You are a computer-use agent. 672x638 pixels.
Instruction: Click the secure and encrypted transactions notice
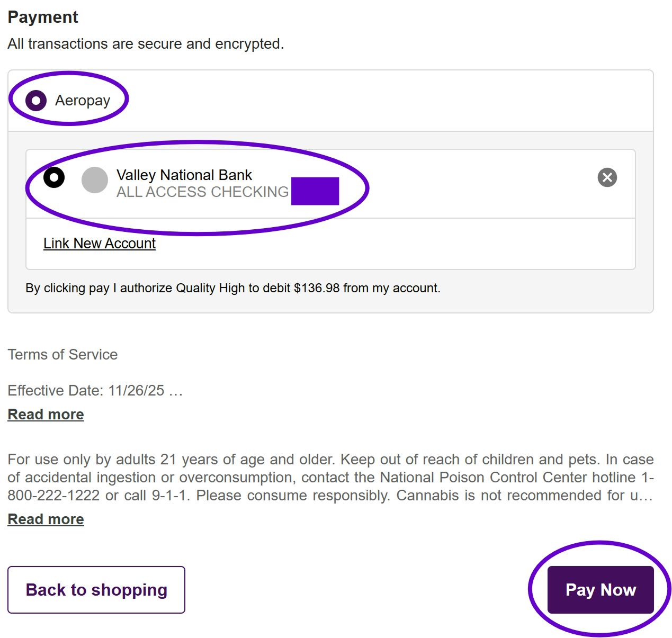pyautogui.click(x=146, y=44)
